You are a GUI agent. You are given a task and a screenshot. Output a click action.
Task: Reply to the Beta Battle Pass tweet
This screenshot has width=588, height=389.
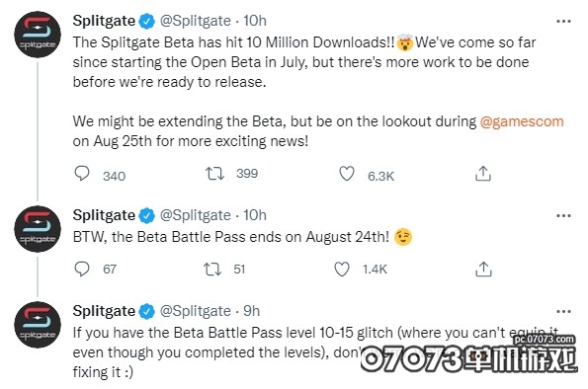point(82,269)
